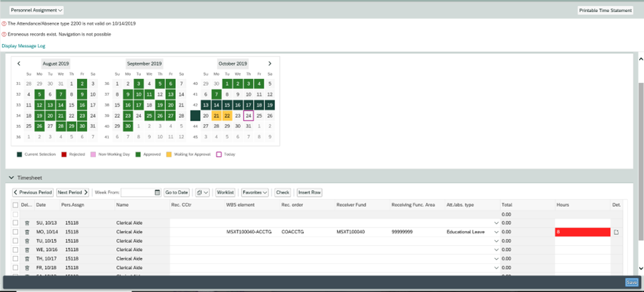Open Att./abs. type dropdown for Educational Leave
This screenshot has width=644, height=292.
[x=496, y=232]
